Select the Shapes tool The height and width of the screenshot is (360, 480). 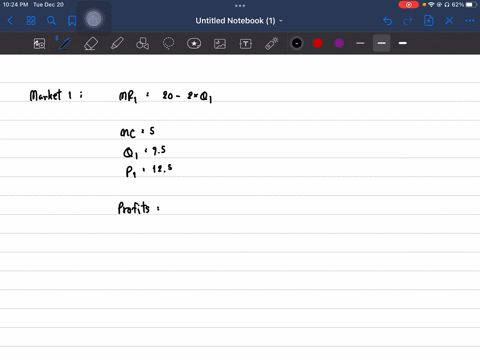[x=142, y=44]
